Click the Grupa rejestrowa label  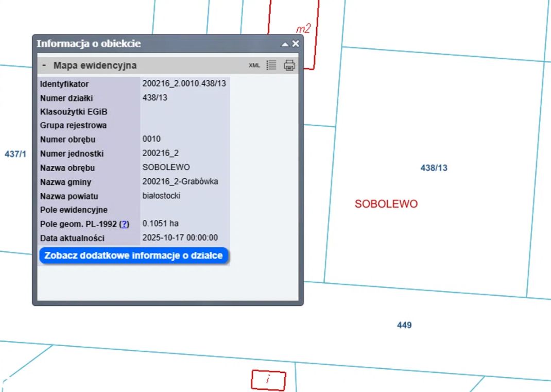coord(73,126)
